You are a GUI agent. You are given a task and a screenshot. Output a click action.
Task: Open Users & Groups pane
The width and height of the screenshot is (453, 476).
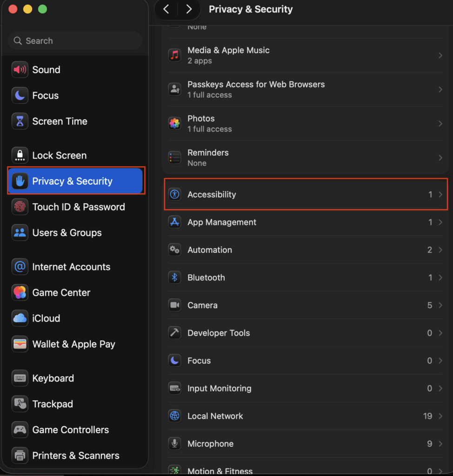pyautogui.click(x=75, y=232)
